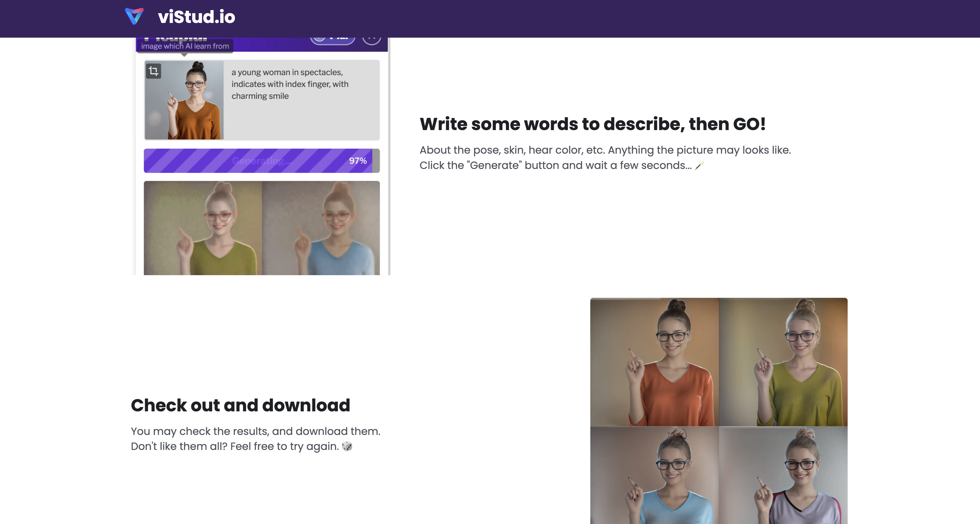The image size is (980, 524).
Task: Click the "Check out and download" heading
Action: [240, 405]
